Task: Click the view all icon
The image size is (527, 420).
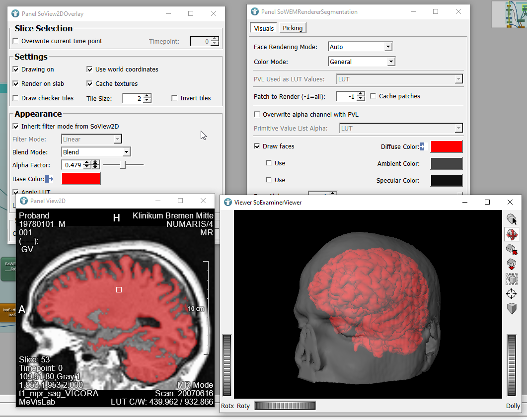Action: click(x=511, y=279)
